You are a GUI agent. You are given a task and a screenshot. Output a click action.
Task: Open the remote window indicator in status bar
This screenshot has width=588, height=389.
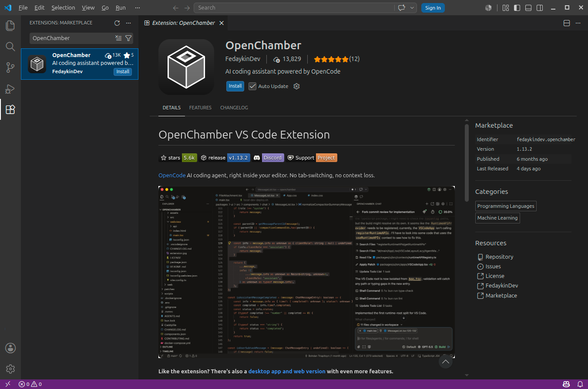[7, 384]
